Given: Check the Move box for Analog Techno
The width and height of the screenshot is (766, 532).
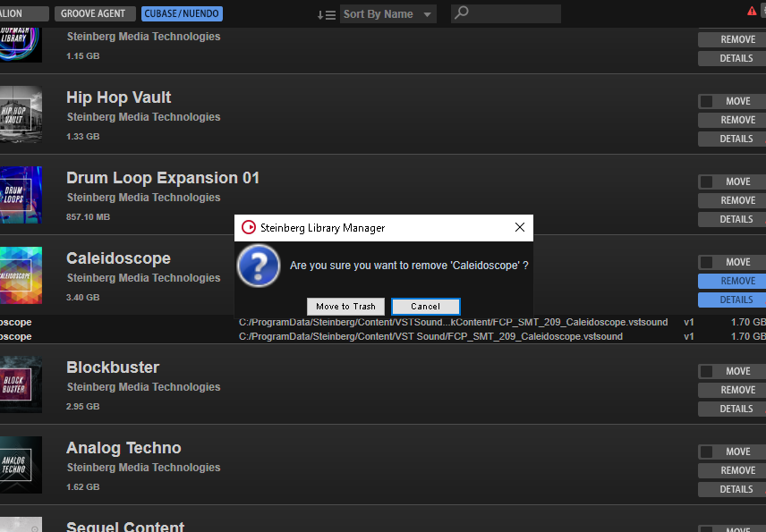Looking at the screenshot, I should click(707, 452).
